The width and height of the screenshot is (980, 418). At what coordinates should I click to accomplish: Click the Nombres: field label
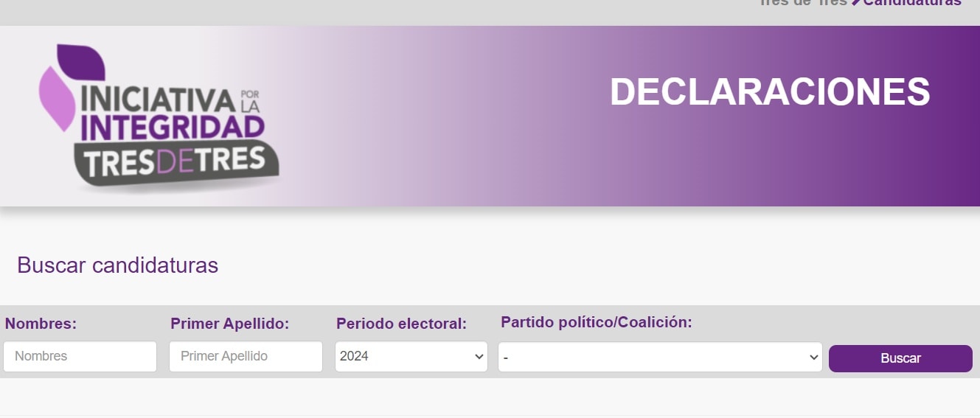pos(41,324)
